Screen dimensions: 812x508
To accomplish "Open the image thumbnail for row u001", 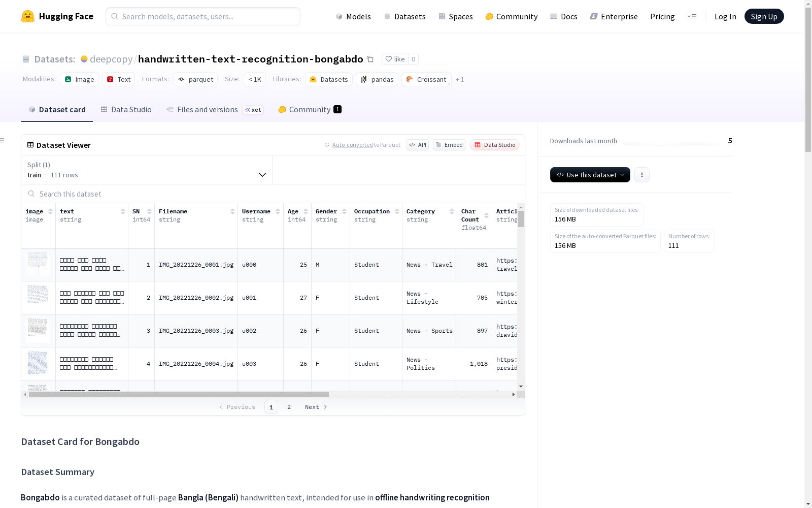I will (x=38, y=298).
